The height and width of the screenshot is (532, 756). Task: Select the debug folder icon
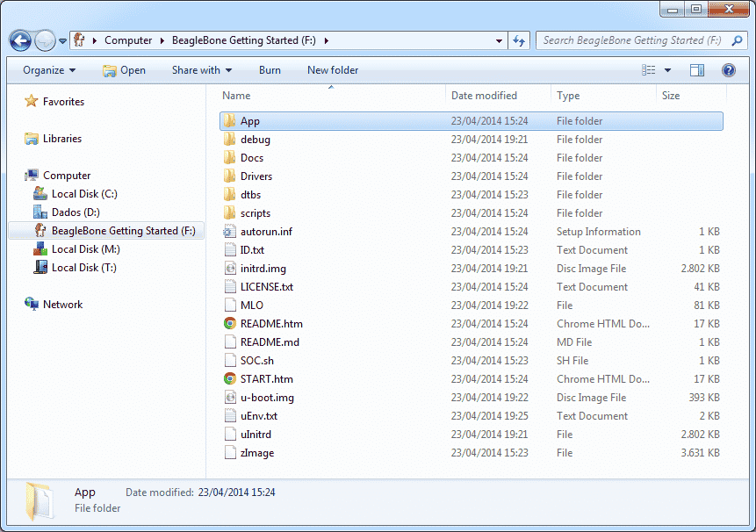point(230,140)
